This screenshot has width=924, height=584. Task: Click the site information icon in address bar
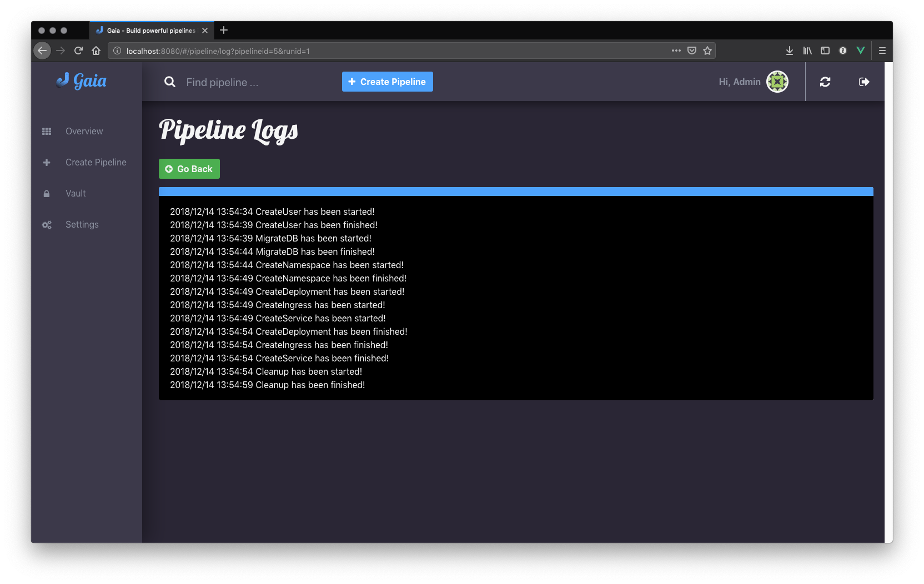117,51
